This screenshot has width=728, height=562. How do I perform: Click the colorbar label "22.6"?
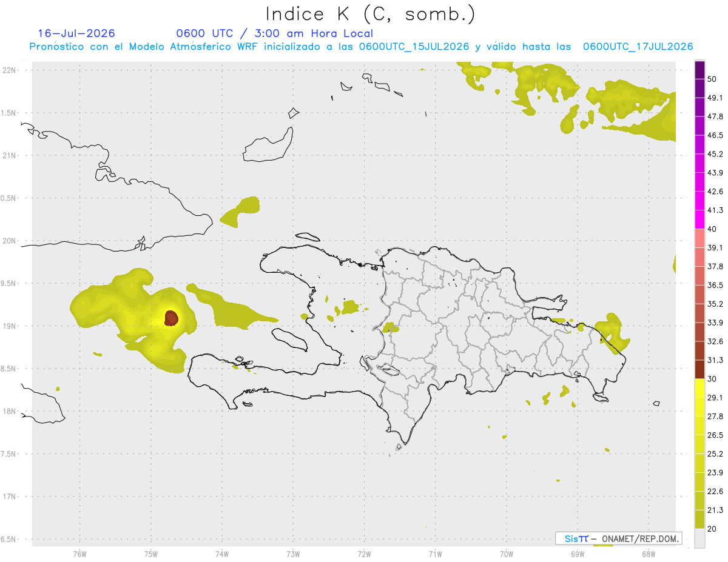(x=715, y=492)
